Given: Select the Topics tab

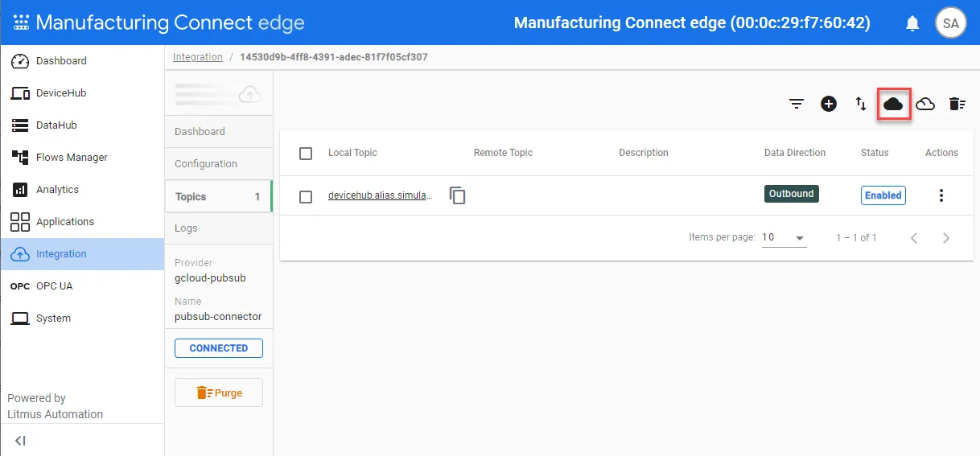Looking at the screenshot, I should 219,197.
